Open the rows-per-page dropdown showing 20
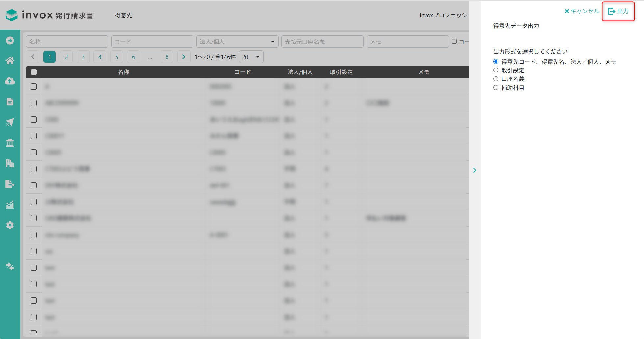Image resolution: width=644 pixels, height=339 pixels. 251,57
